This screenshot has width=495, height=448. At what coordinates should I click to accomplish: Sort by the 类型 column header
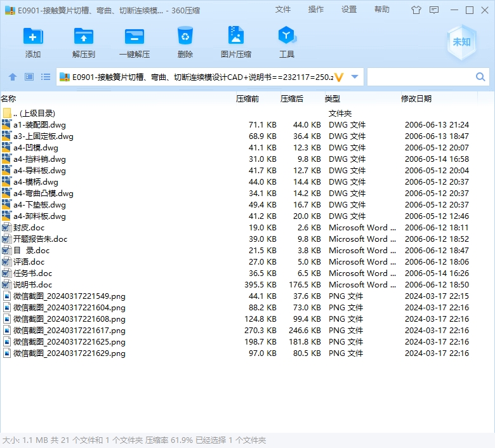(333, 99)
